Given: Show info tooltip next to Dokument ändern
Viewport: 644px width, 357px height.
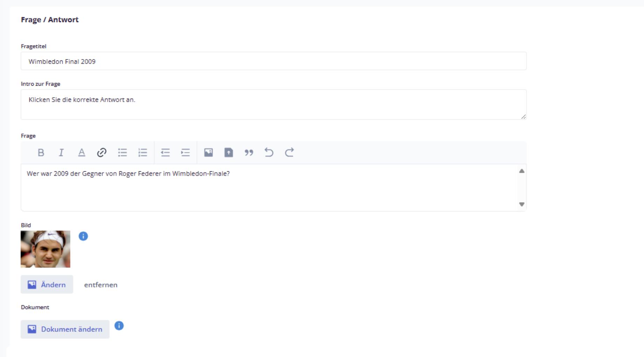Looking at the screenshot, I should click(x=119, y=326).
